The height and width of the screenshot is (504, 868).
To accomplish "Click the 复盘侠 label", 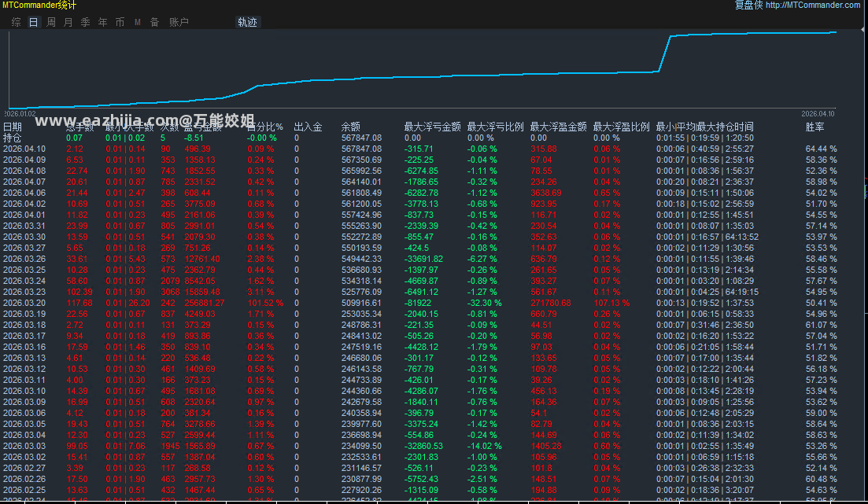I will pyautogui.click(x=748, y=5).
